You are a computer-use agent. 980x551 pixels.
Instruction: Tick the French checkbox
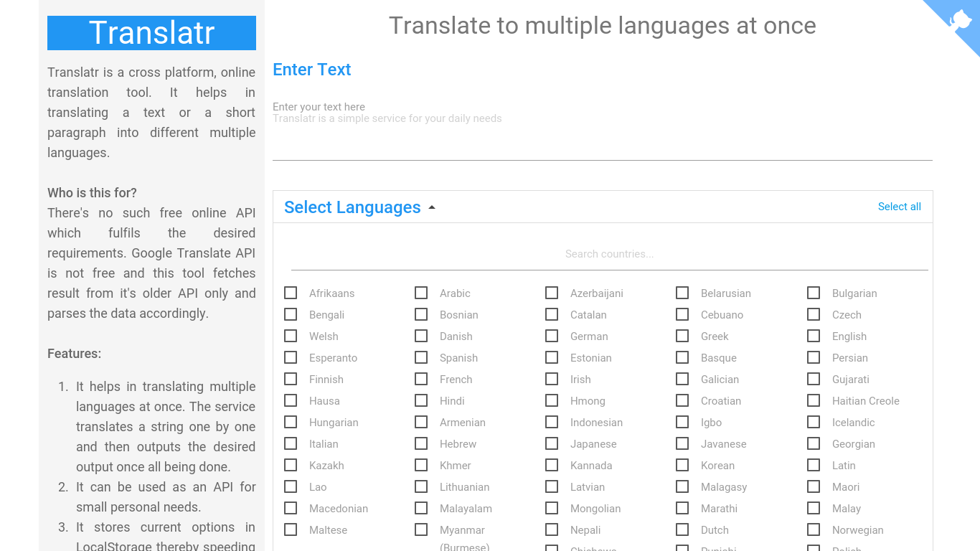421,379
